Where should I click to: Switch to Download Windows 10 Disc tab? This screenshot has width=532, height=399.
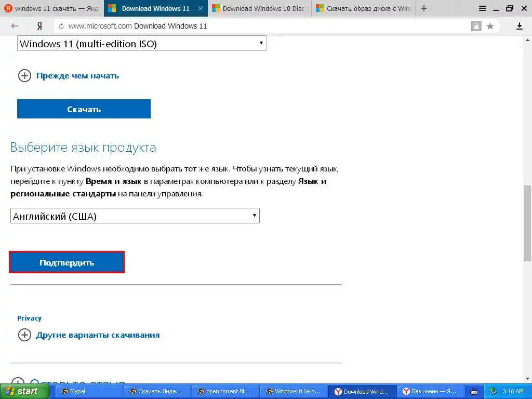[x=259, y=8]
